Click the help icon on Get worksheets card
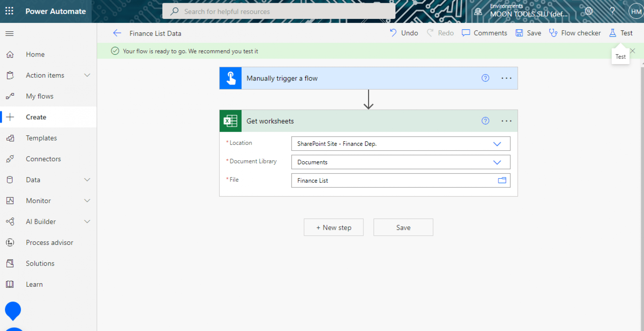This screenshot has height=331, width=644. (x=485, y=121)
